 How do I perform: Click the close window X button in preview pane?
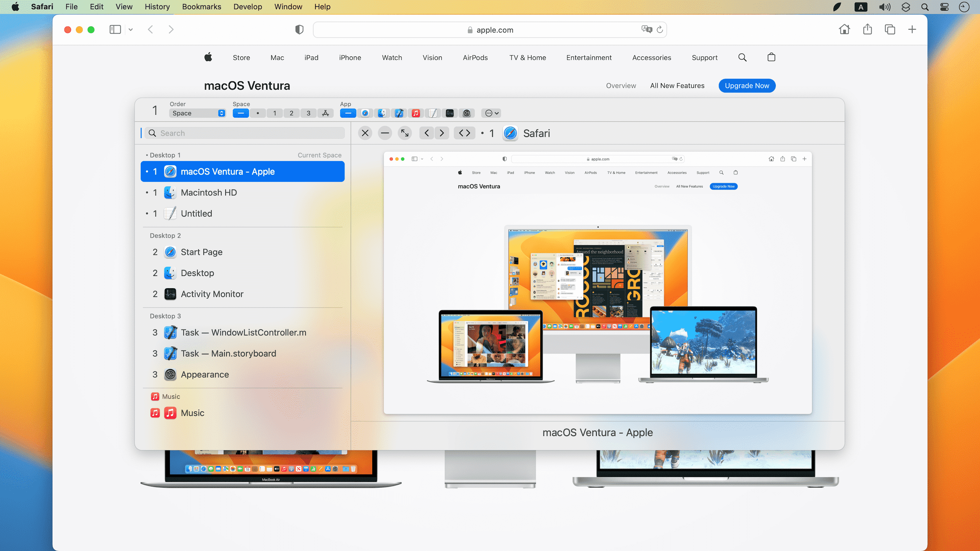pos(365,133)
